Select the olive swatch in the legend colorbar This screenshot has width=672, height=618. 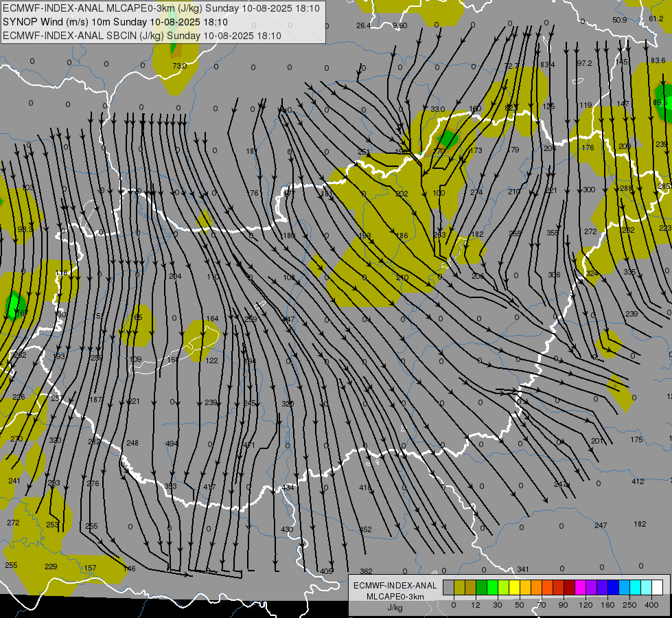459,588
